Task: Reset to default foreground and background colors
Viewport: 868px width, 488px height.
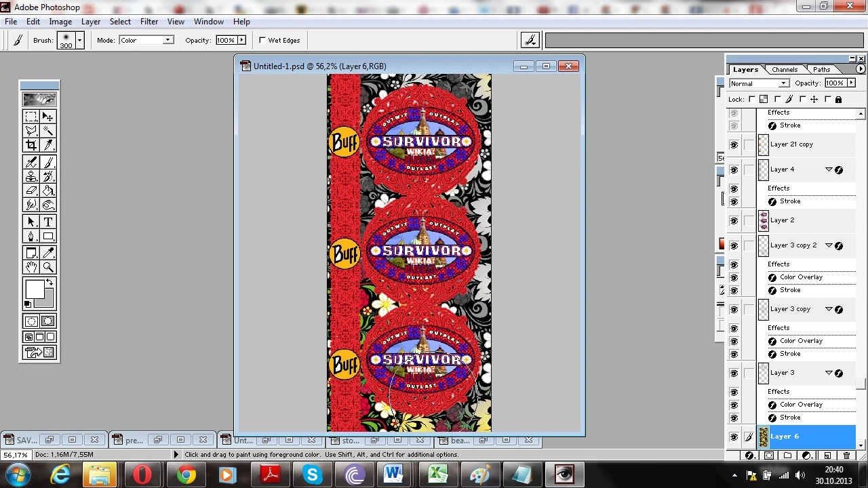Action: tap(28, 304)
